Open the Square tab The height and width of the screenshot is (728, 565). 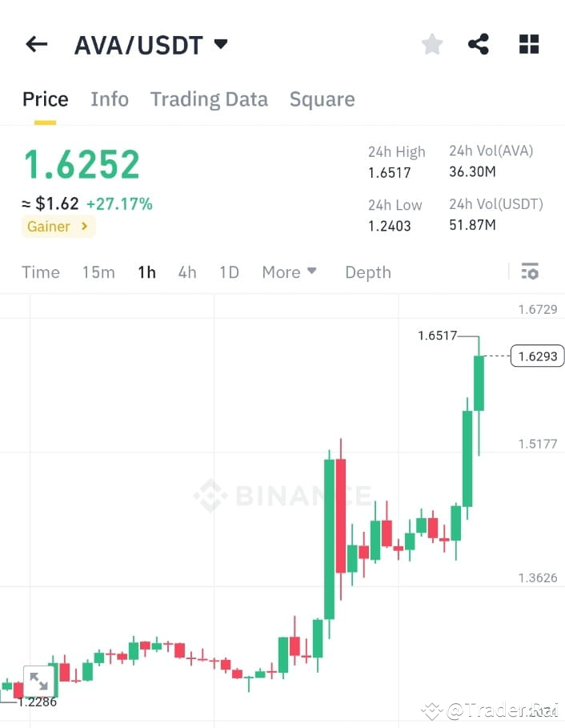pos(322,99)
